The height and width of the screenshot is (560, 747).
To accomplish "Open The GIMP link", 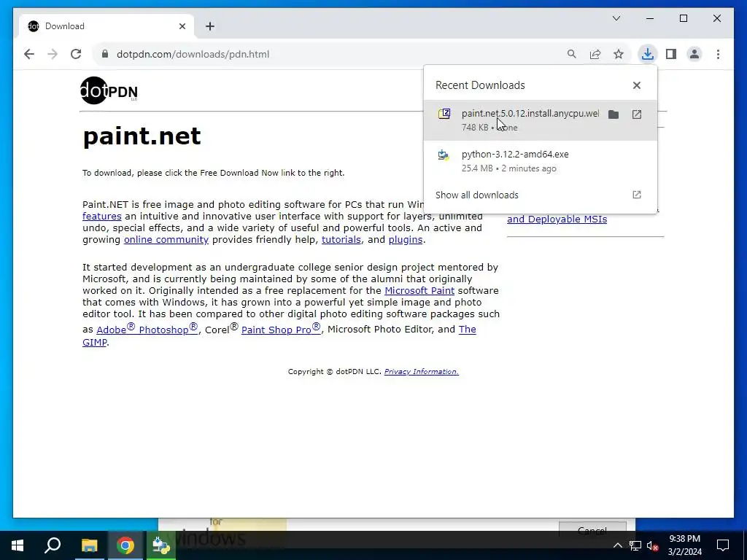I will (279, 335).
